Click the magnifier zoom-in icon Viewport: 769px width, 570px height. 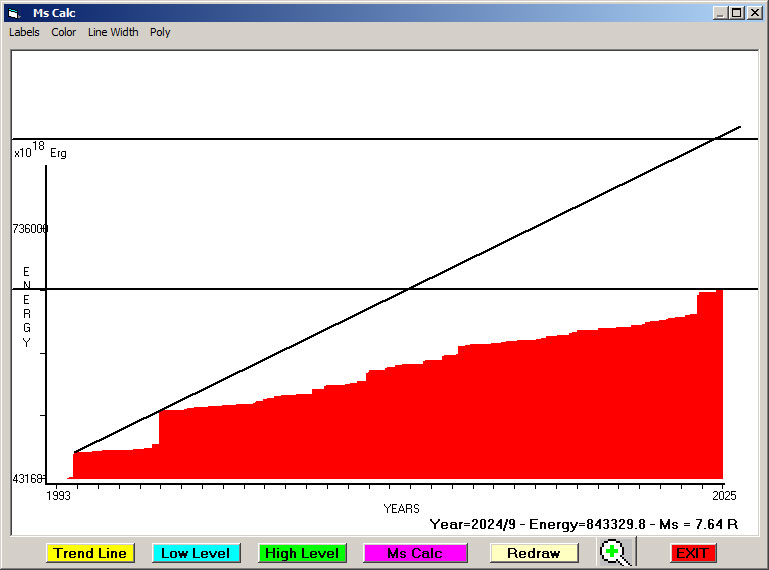[x=617, y=553]
